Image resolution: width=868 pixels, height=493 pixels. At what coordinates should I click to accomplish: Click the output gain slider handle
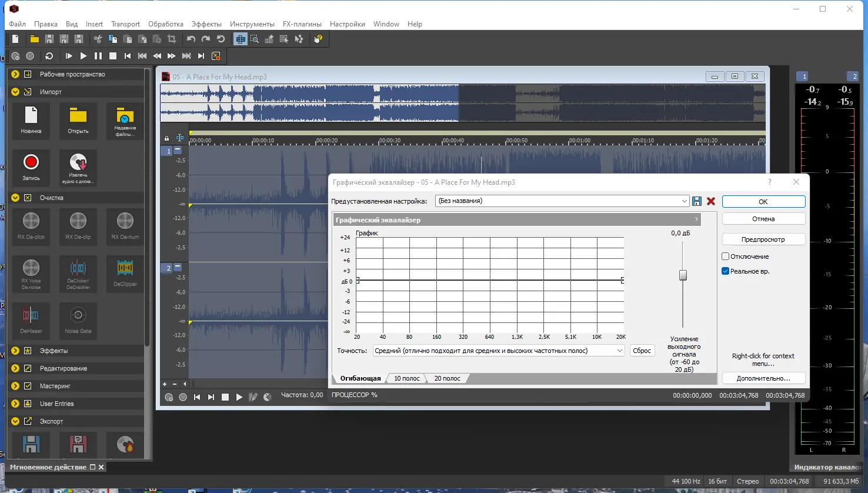tap(683, 275)
